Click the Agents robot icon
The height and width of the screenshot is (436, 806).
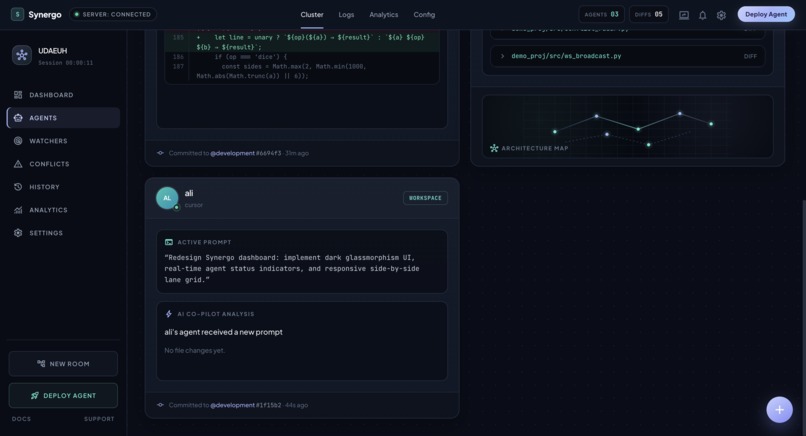click(18, 118)
